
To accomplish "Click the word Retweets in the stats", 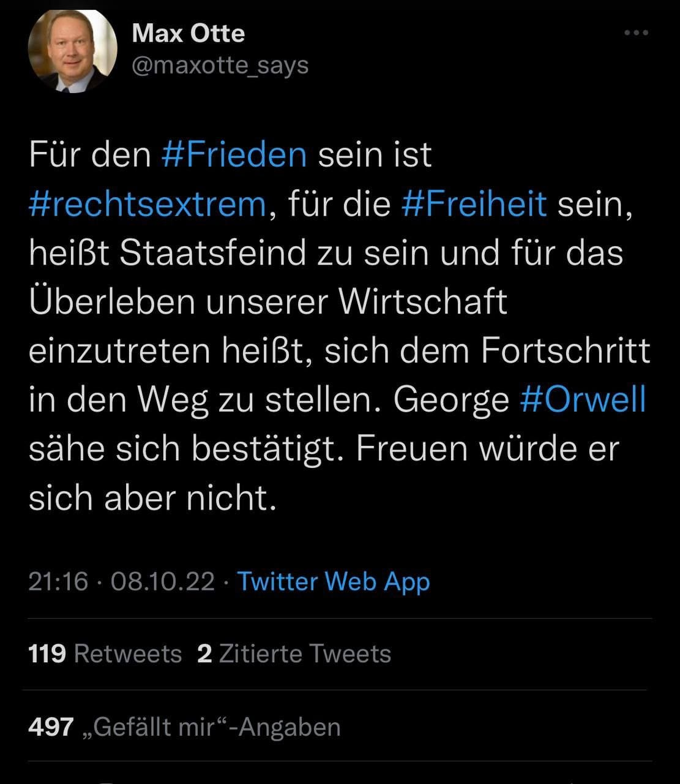I will (128, 654).
